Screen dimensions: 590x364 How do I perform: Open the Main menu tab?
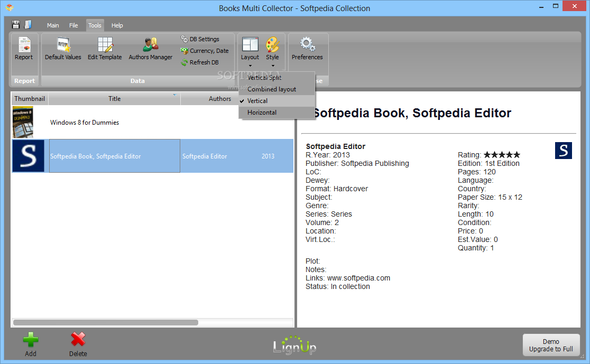53,25
